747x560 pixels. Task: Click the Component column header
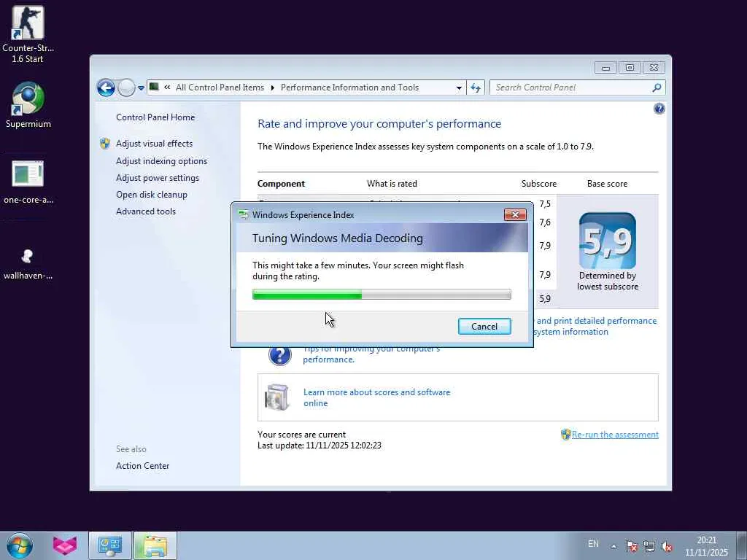[281, 184]
